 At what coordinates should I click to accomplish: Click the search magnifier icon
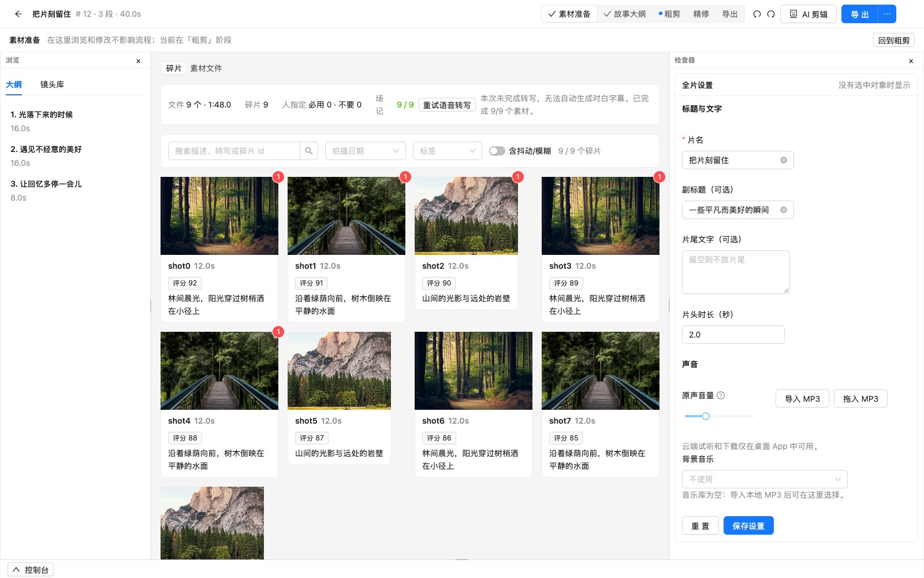309,151
